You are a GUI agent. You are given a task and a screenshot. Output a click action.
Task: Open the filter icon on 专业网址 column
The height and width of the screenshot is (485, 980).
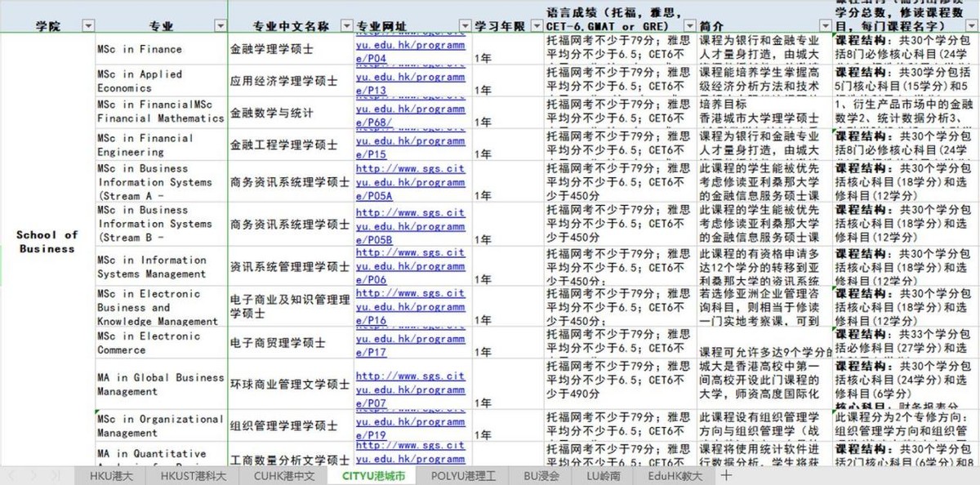pos(465,25)
